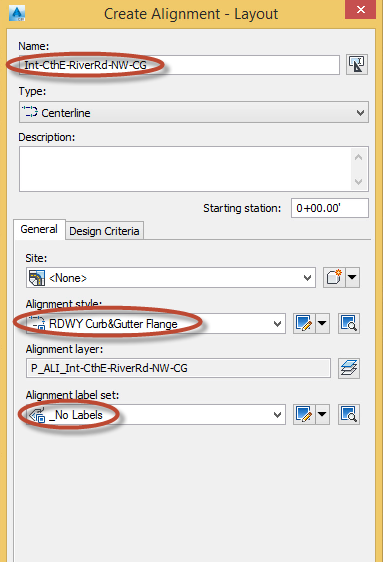Open the arrow menu beside create site icon
The image size is (383, 562).
coord(353,277)
